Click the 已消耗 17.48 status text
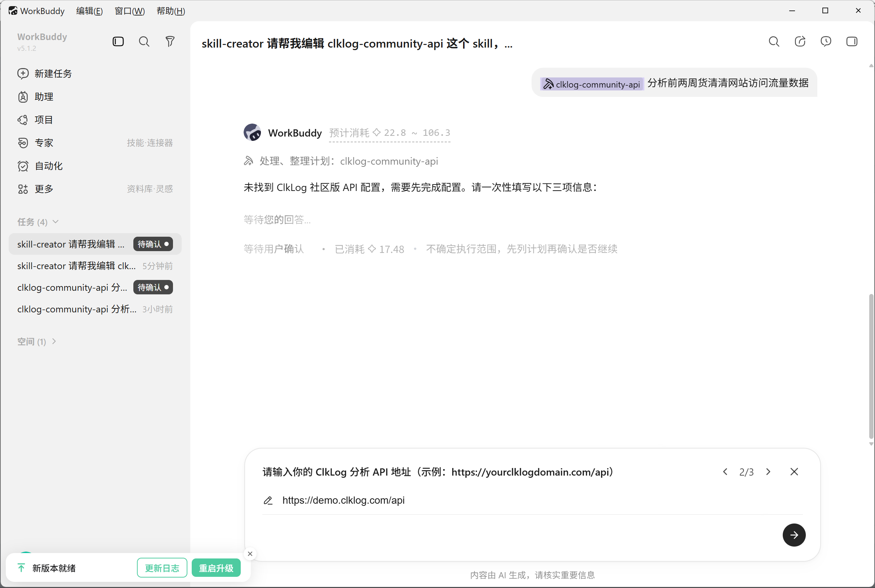Image resolution: width=875 pixels, height=588 pixels. [369, 249]
